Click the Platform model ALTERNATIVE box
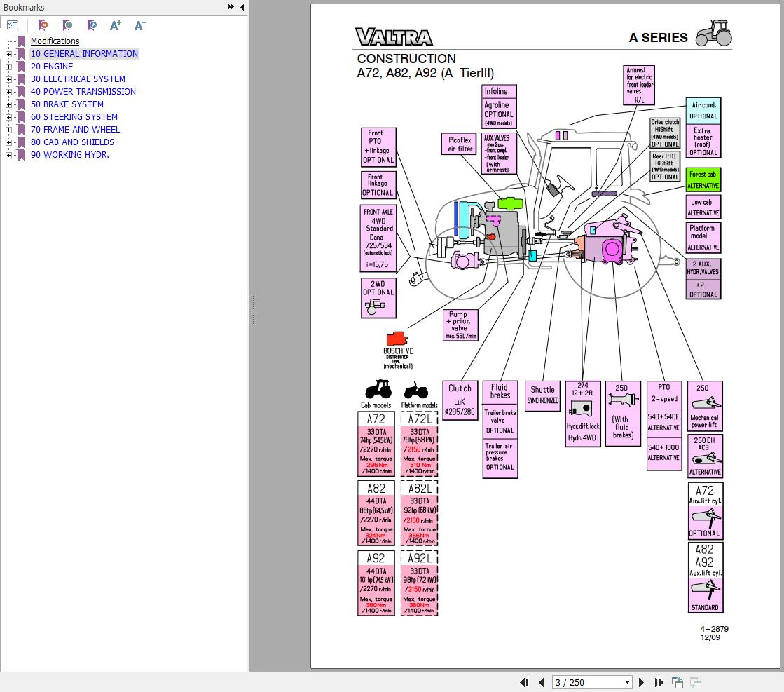The image size is (784, 692). (703, 237)
